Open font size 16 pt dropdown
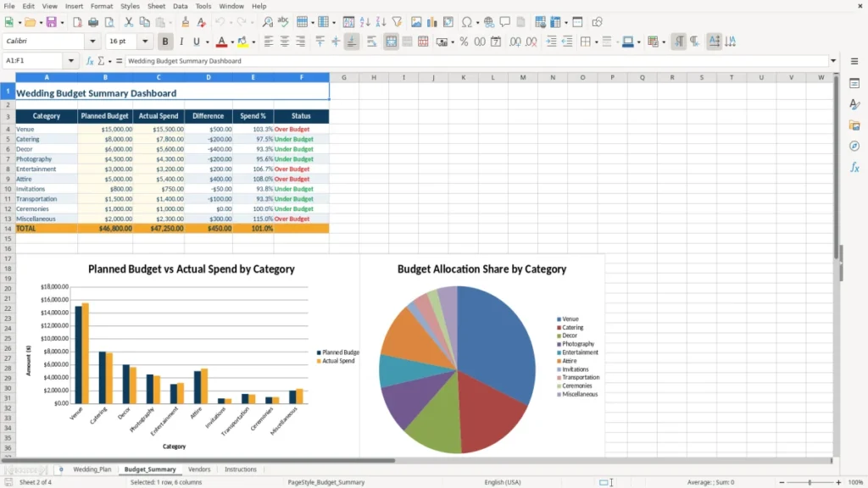 point(145,42)
